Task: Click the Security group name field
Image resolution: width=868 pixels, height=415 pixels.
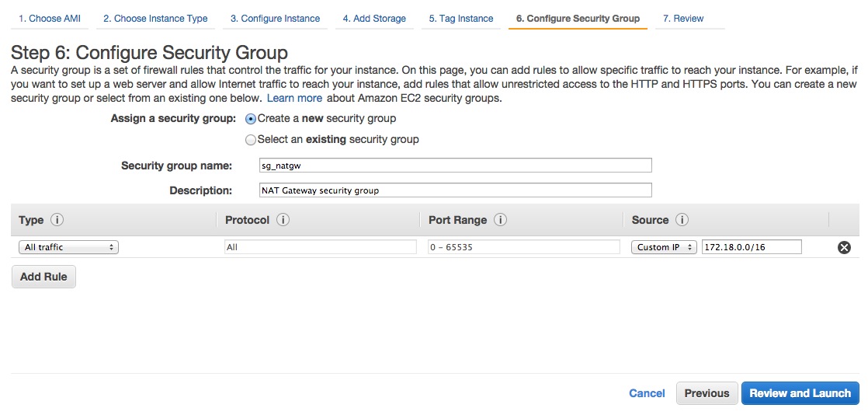Action: (455, 166)
